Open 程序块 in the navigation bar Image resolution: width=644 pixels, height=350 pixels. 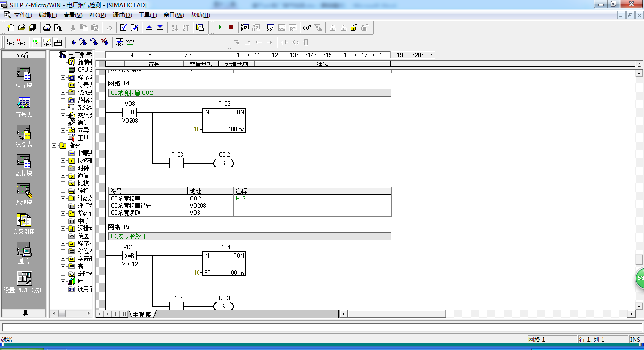pos(24,78)
